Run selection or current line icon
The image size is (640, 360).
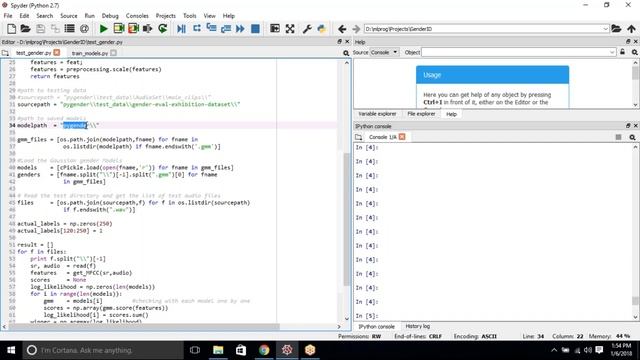tap(148, 29)
